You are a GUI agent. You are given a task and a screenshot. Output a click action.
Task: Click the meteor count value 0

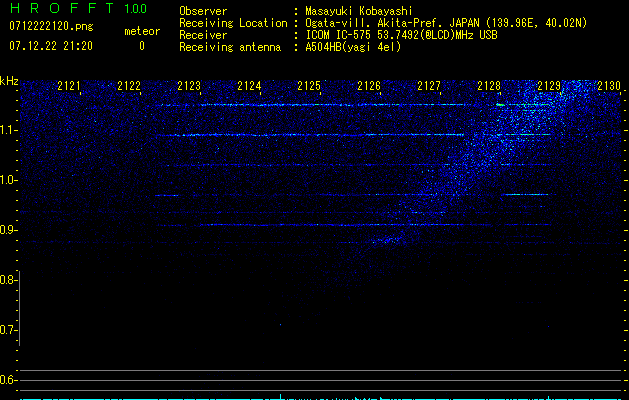coord(142,46)
